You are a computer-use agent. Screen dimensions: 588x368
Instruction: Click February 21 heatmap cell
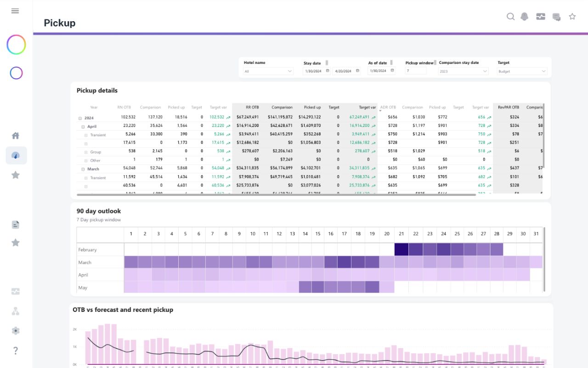[401, 249]
